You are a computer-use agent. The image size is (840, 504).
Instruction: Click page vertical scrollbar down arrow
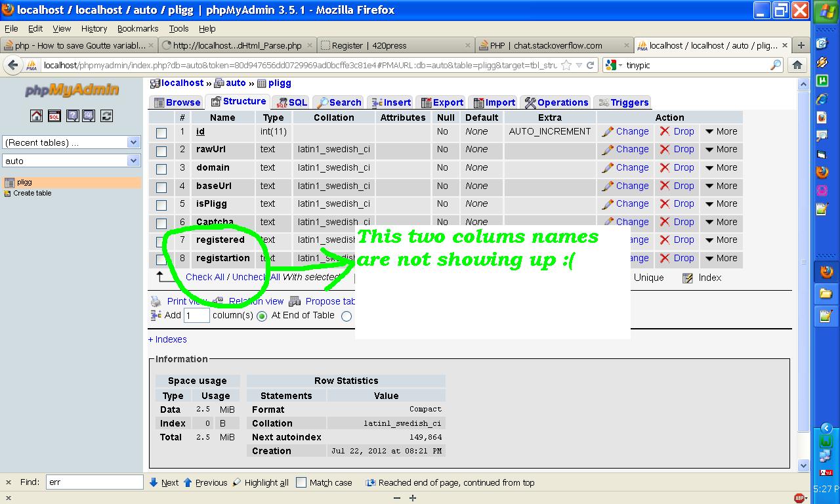804,465
